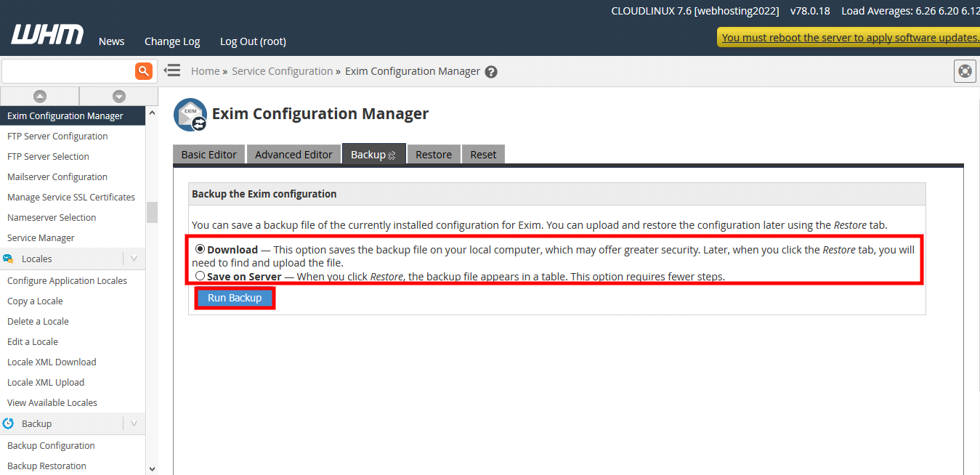Click the reboot server warning link
The width and height of the screenshot is (980, 475).
tap(850, 38)
